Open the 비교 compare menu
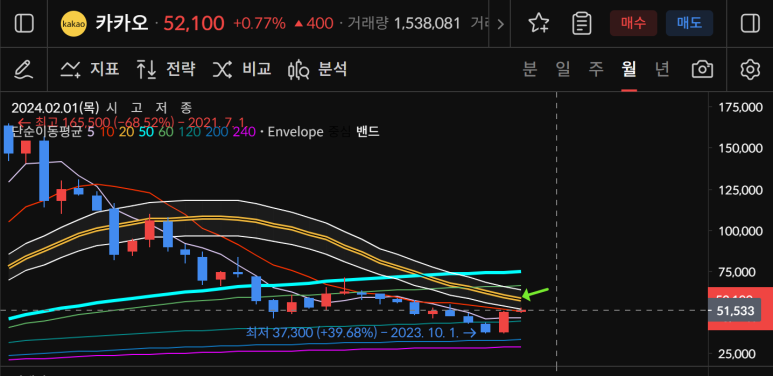 point(242,69)
